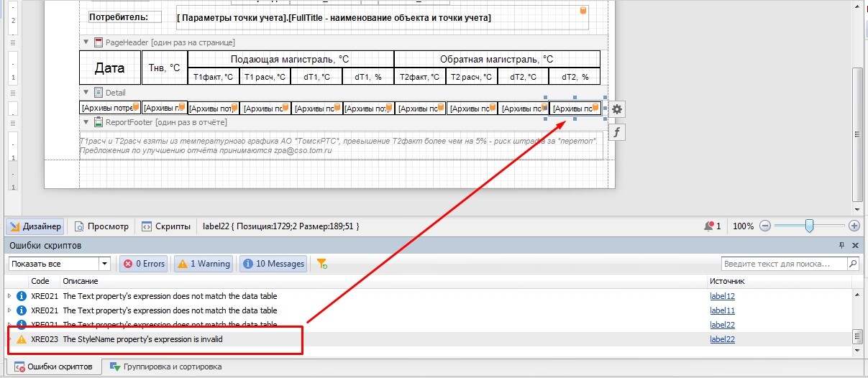The width and height of the screenshot is (868, 378).
Task: Open the expression editor f button
Action: coord(617,132)
